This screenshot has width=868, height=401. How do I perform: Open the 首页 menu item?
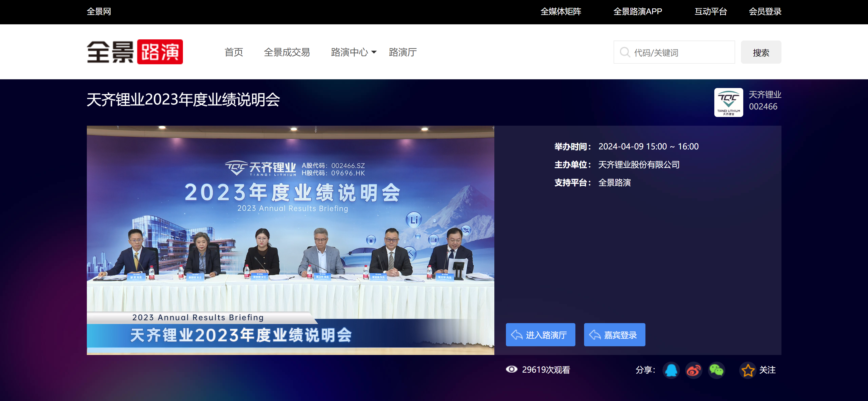234,52
